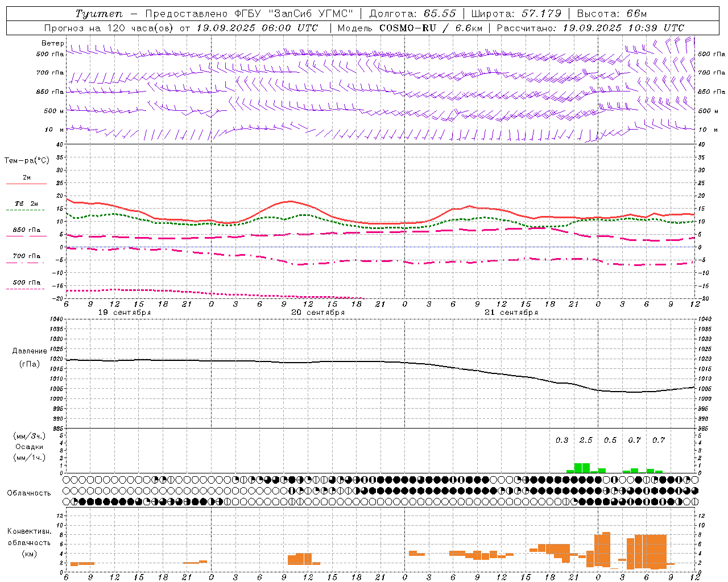Click the 'Широта: 57.179' latitude value
Viewport: 728px width, 582px height.
click(516, 14)
